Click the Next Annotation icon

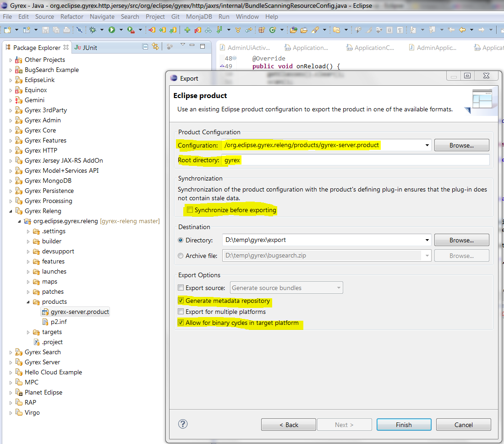[413, 30]
